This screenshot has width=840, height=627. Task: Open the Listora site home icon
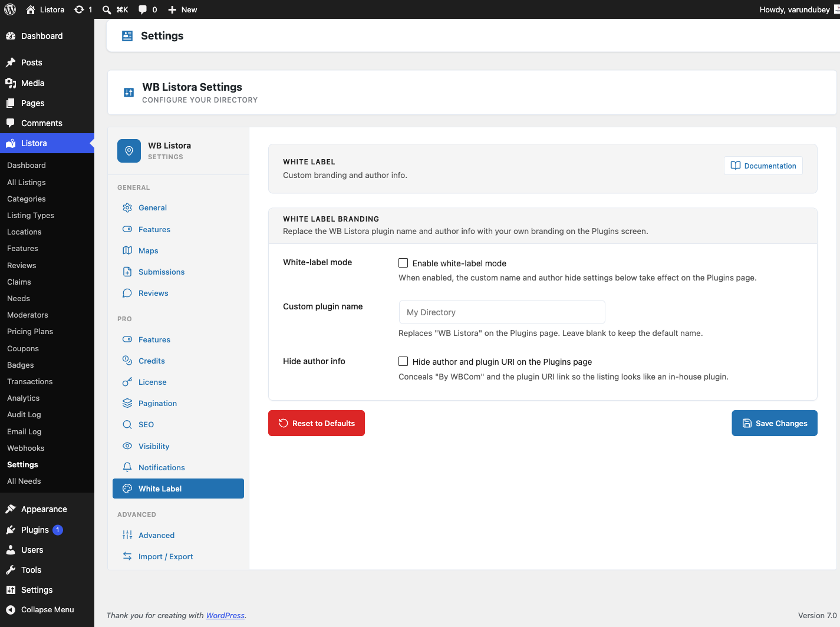(x=31, y=9)
